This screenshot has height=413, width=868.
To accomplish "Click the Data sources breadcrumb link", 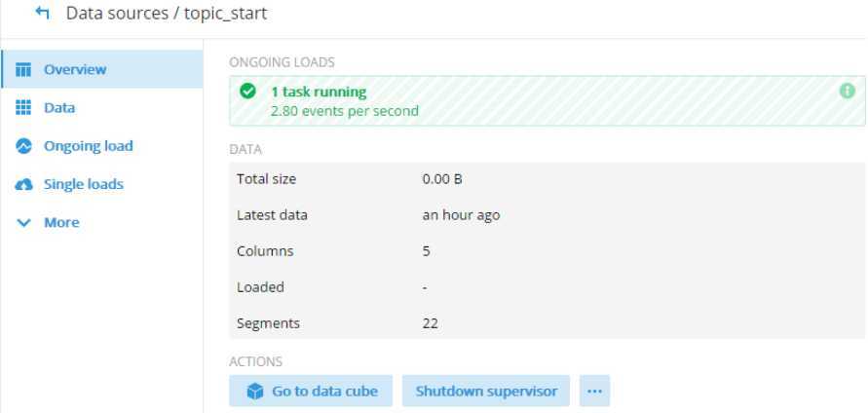I will (117, 14).
